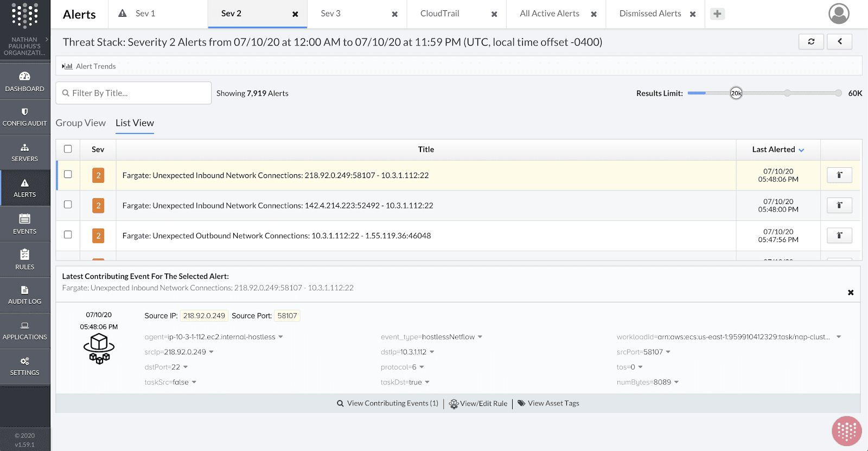Open the user profile avatar

tap(839, 14)
